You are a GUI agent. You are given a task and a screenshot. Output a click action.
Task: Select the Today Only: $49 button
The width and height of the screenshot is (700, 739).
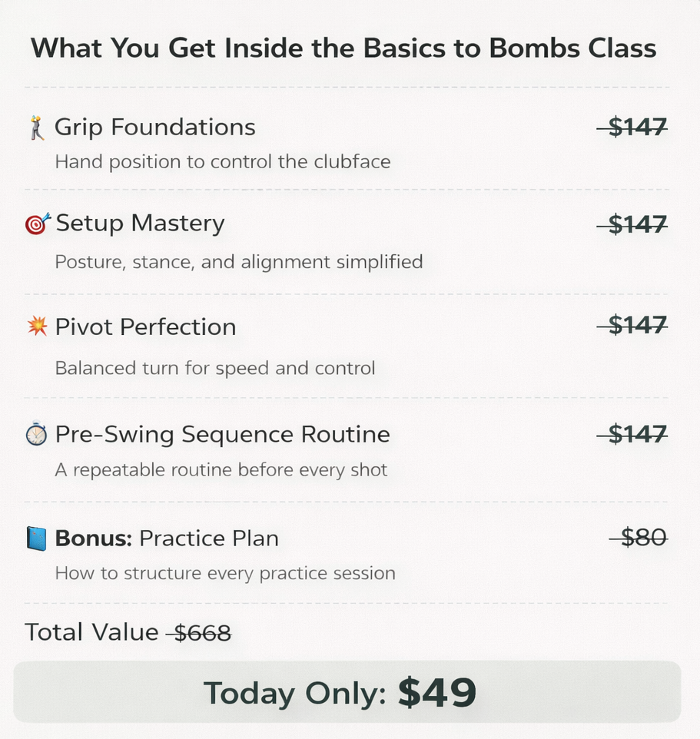click(x=347, y=692)
